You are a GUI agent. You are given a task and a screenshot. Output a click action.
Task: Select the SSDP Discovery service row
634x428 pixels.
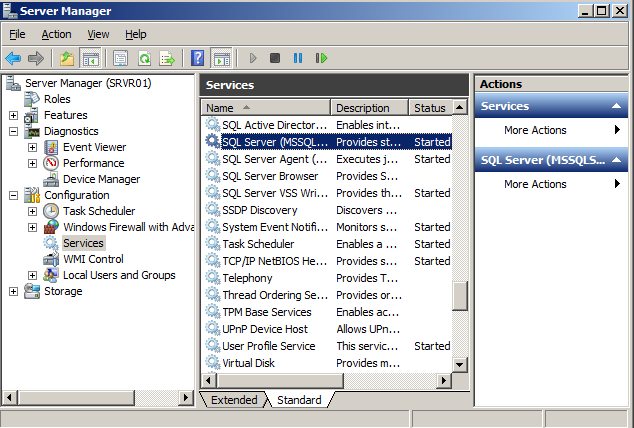(x=327, y=210)
